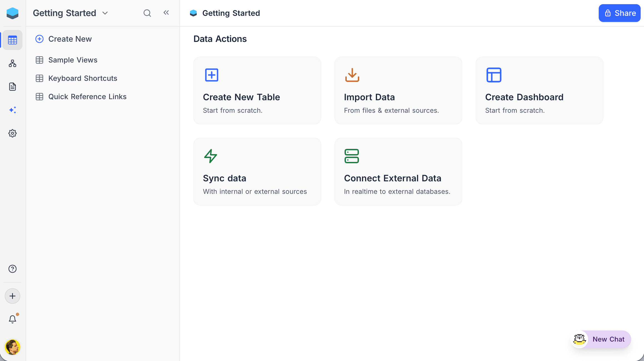Open the Quick Reference Links table

pyautogui.click(x=87, y=97)
